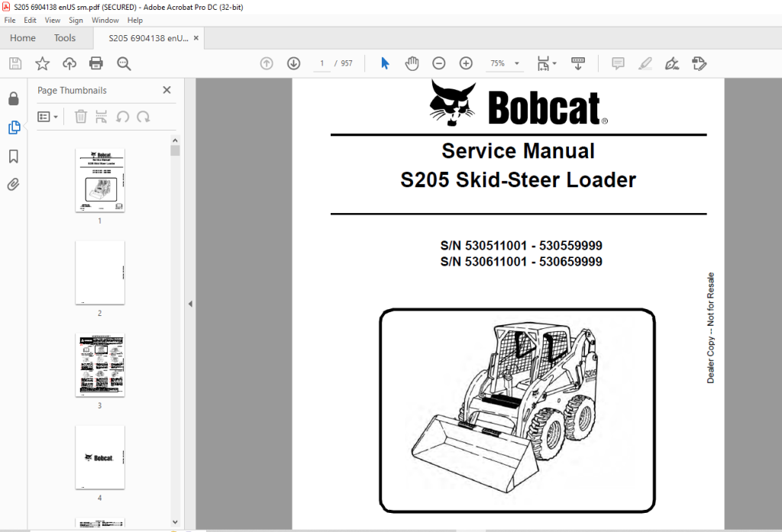Click thumbnails scrollbar up arrow
This screenshot has width=782, height=532.
coord(175,140)
